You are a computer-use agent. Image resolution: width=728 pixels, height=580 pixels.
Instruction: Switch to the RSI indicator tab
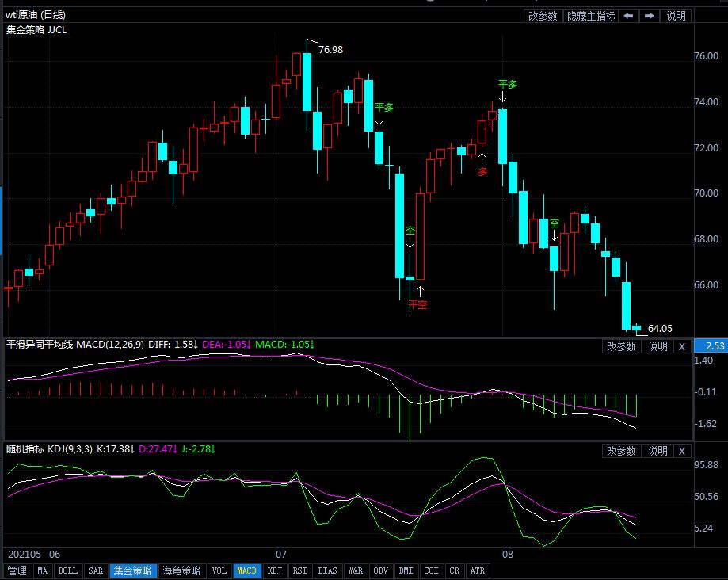(299, 570)
